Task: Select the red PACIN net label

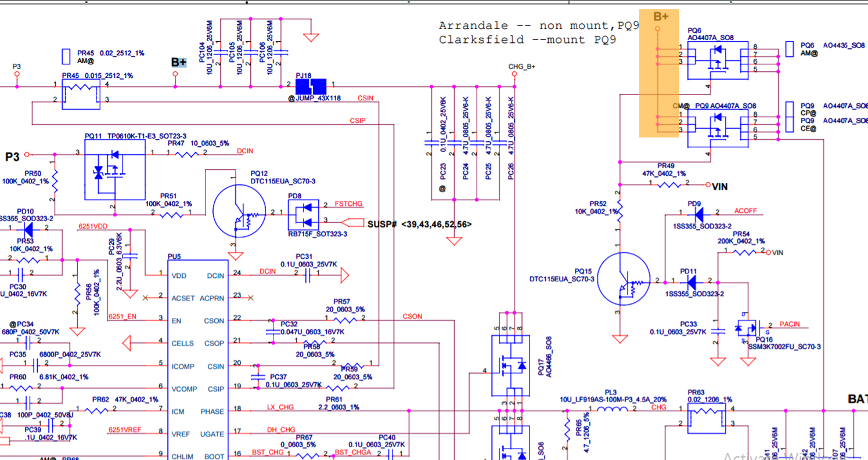Action: point(790,324)
